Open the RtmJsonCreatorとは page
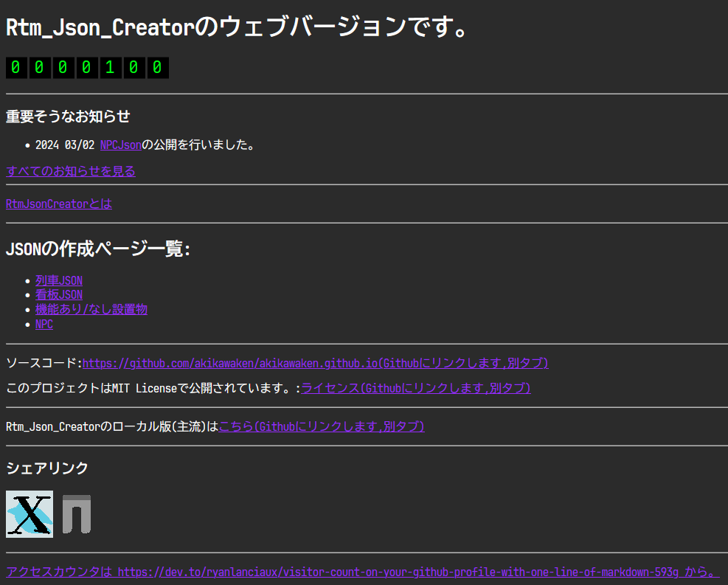Image resolution: width=728 pixels, height=585 pixels. tap(58, 204)
